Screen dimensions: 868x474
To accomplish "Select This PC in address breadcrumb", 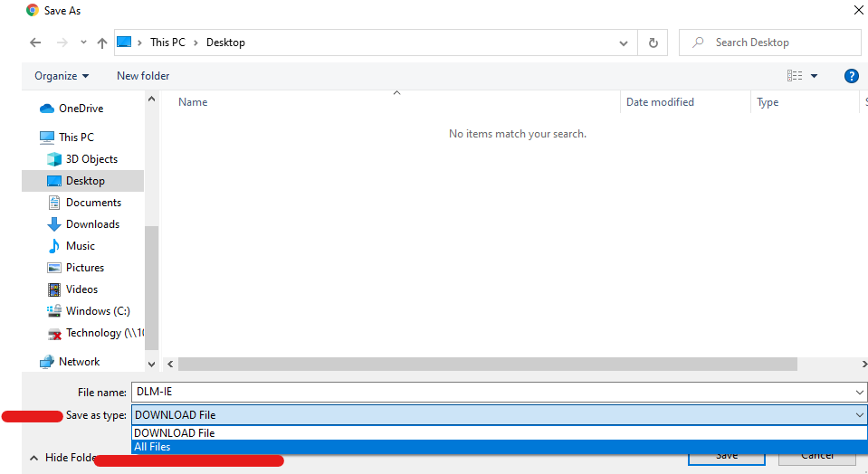I will point(167,43).
